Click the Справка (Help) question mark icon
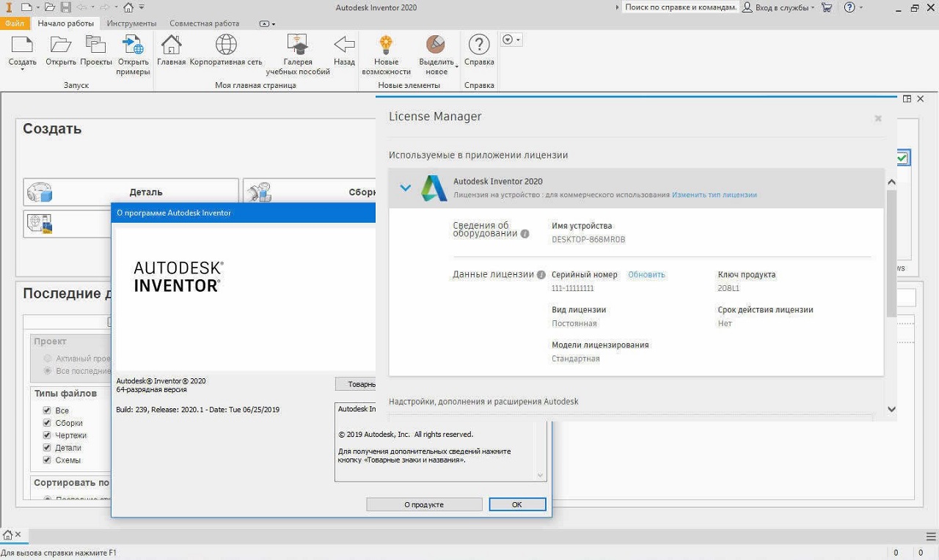Viewport: 939px width, 560px height. point(479,45)
